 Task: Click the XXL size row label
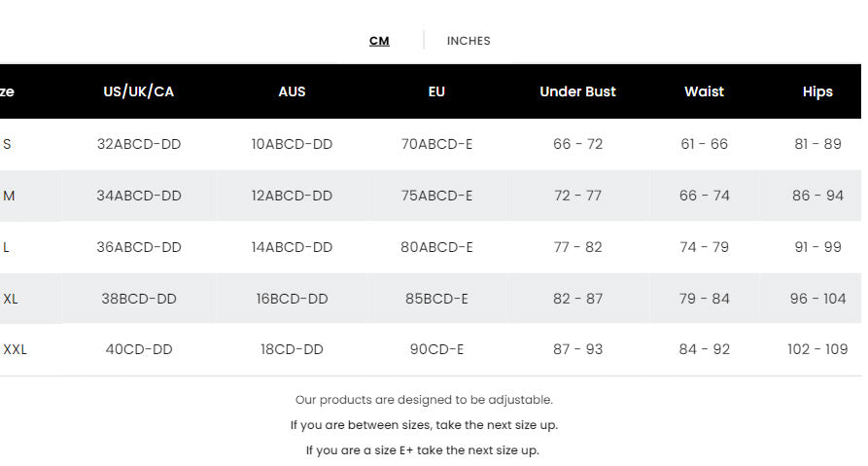point(15,349)
